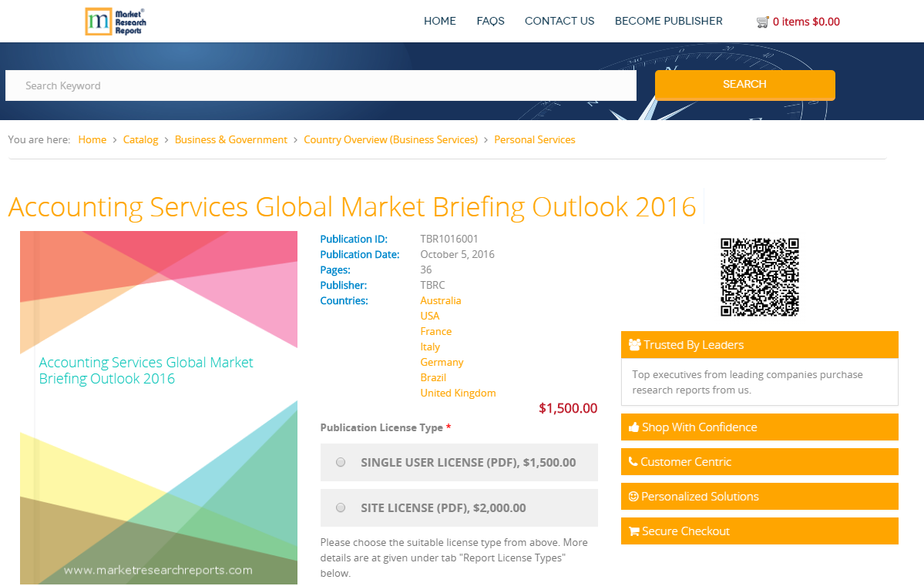Click the publication date October 5, 2016
Viewport: 924px width, 586px height.
457,254
